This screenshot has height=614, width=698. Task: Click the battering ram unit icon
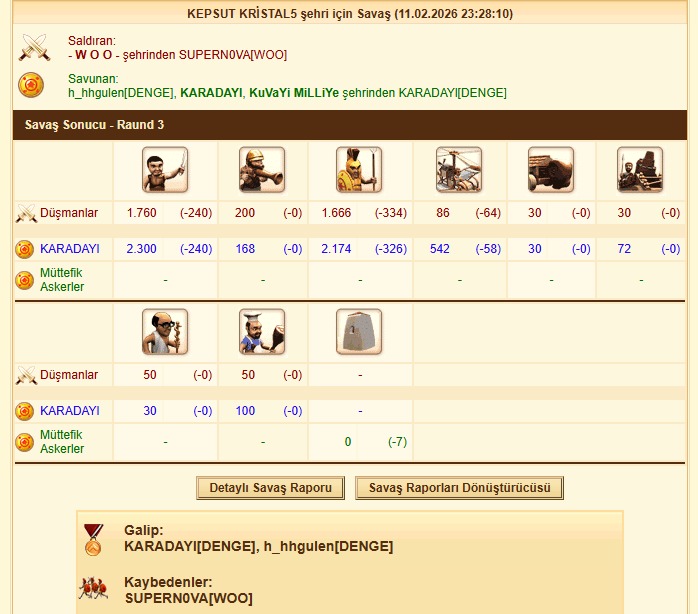(x=551, y=170)
